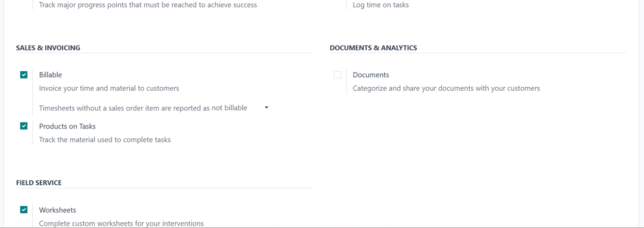Click the Worksheets setting label
Screen dimensions: 644x228
coord(57,210)
